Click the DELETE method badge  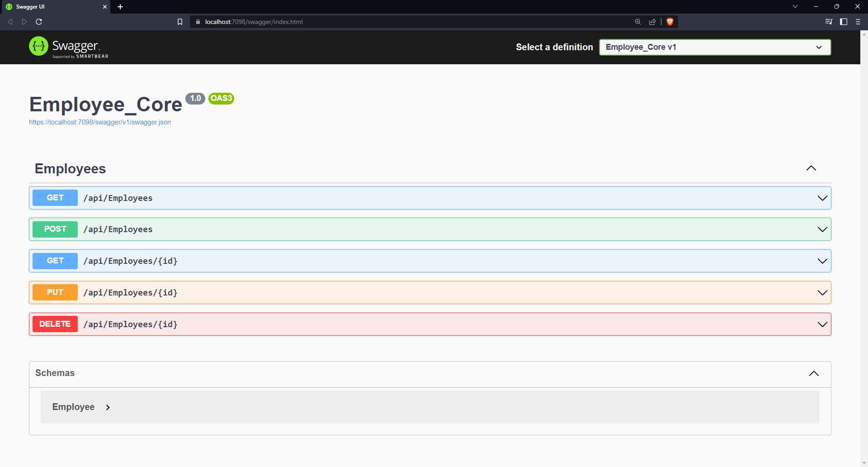55,324
